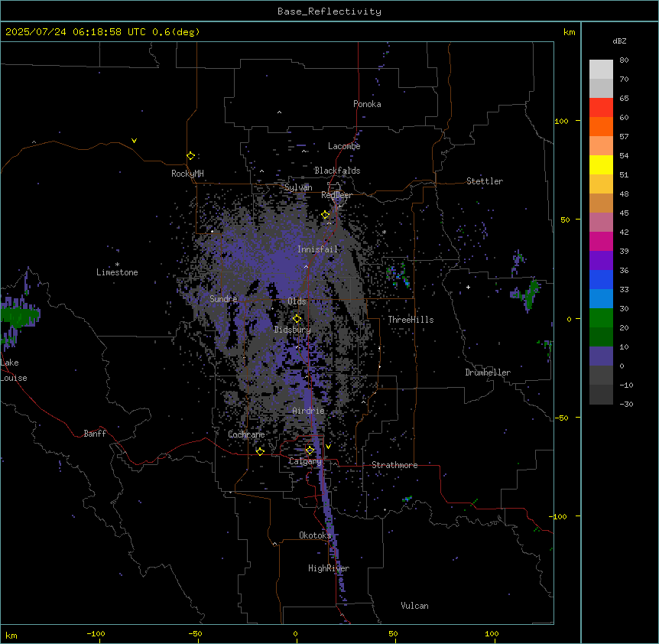Screen dimensions: 659x644
Task: Click the Olds town label
Action: coord(297,301)
